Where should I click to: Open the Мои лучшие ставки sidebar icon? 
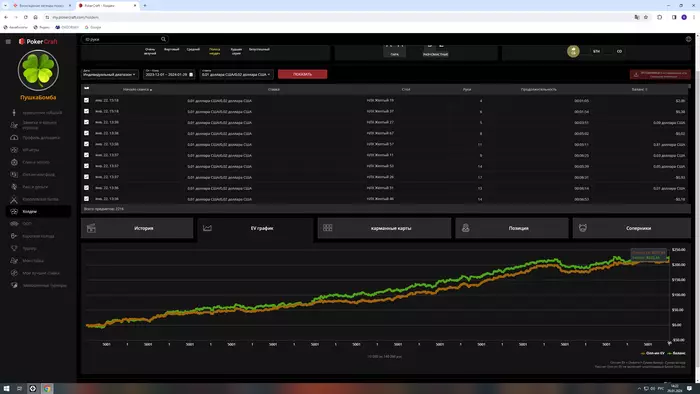(x=14, y=273)
